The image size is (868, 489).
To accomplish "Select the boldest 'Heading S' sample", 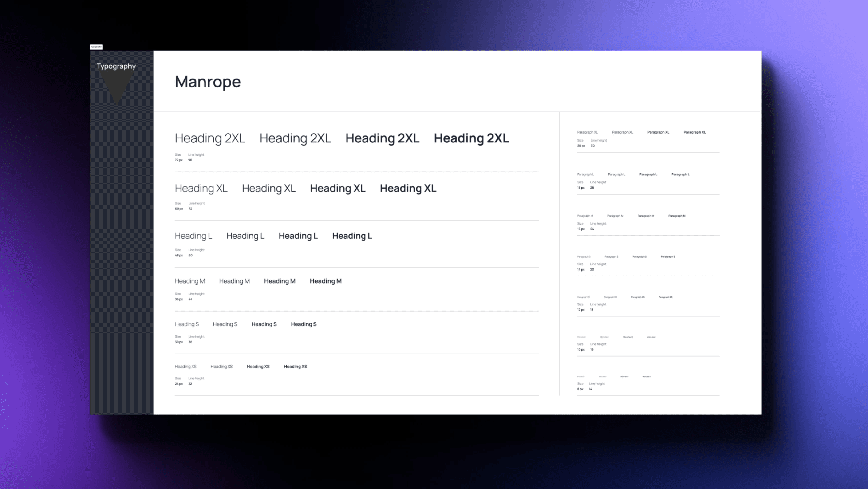I will tap(304, 324).
